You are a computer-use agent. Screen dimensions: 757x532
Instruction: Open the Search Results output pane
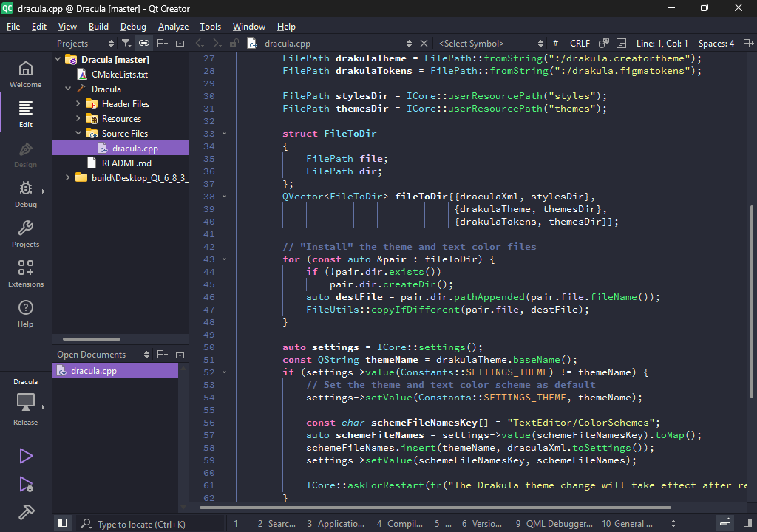276,524
